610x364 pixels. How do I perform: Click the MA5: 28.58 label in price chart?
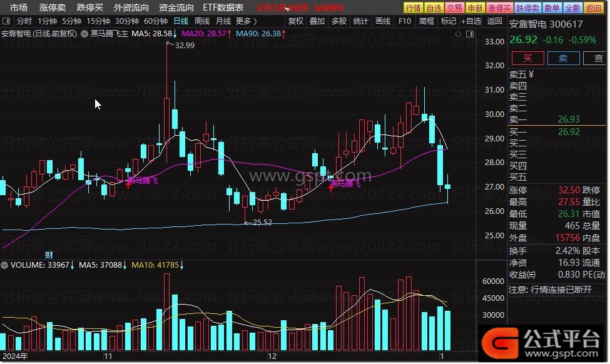click(x=152, y=34)
